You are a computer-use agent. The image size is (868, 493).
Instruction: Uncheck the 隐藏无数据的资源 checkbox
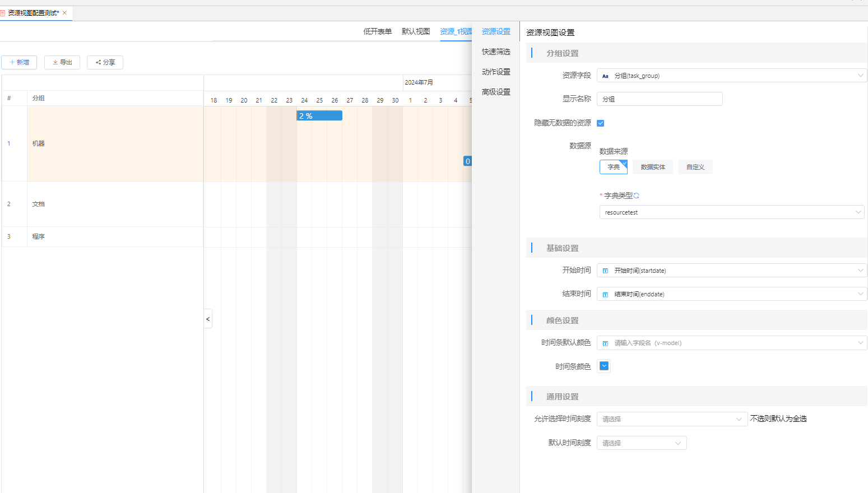point(601,123)
